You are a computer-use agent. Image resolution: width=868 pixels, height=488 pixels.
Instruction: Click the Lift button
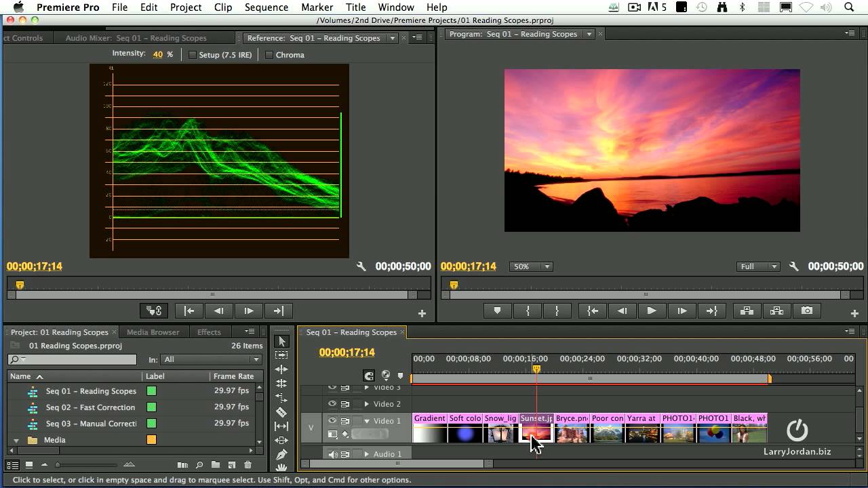(x=747, y=310)
